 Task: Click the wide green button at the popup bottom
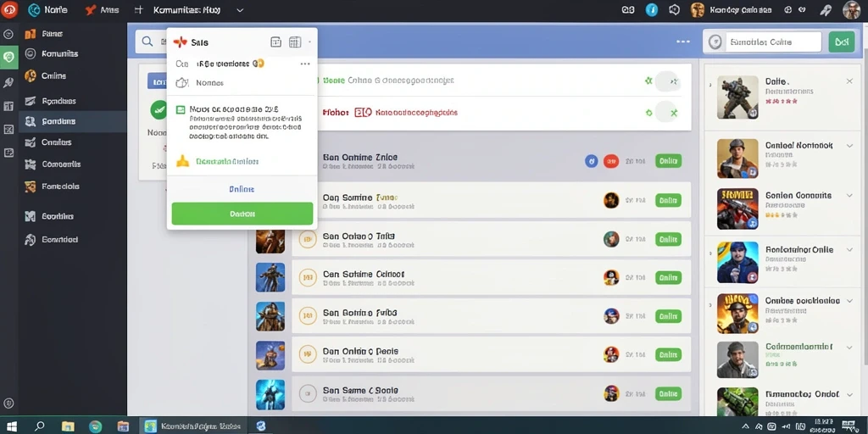point(242,213)
